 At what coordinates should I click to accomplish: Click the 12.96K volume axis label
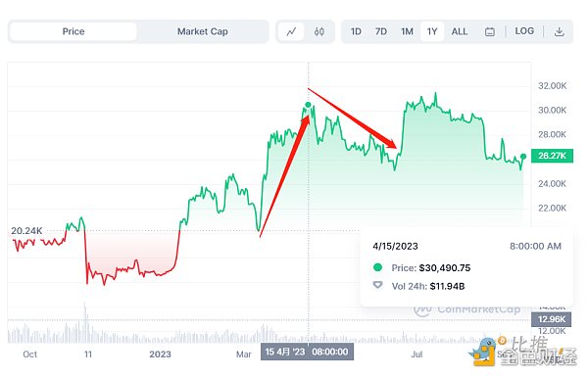tap(551, 319)
